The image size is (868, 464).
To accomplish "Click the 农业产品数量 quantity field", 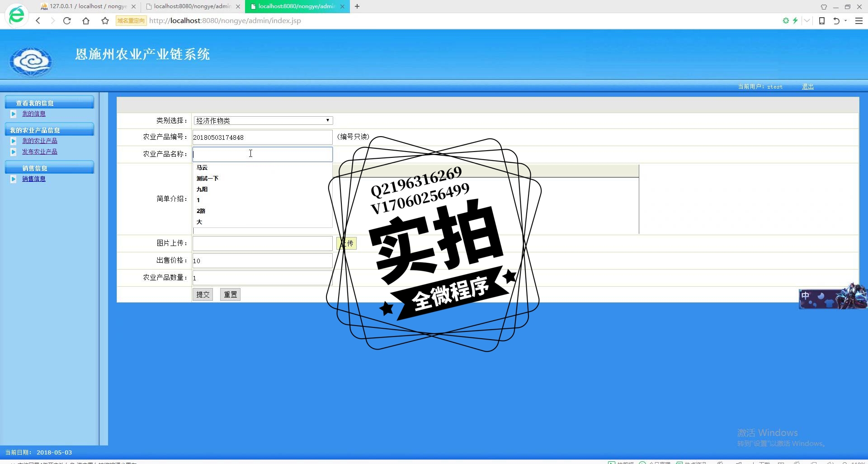I will coord(262,278).
